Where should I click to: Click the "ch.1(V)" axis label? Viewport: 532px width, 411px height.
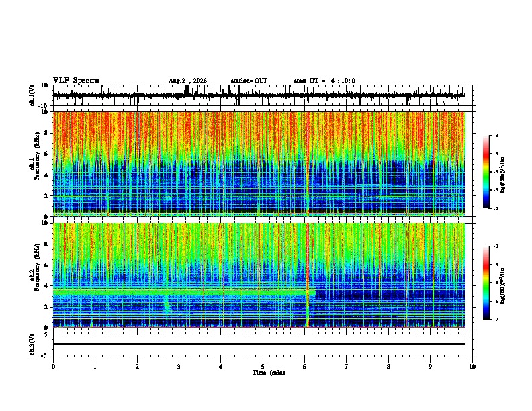pyautogui.click(x=32, y=95)
